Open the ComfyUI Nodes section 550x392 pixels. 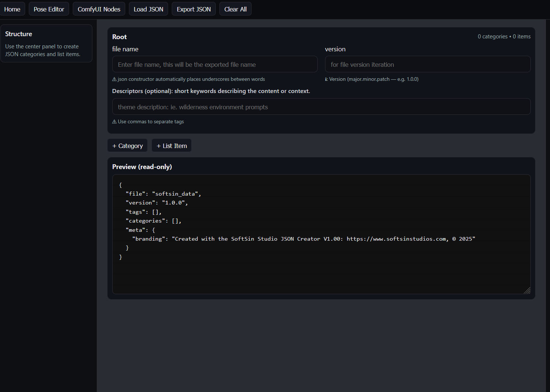click(x=99, y=8)
